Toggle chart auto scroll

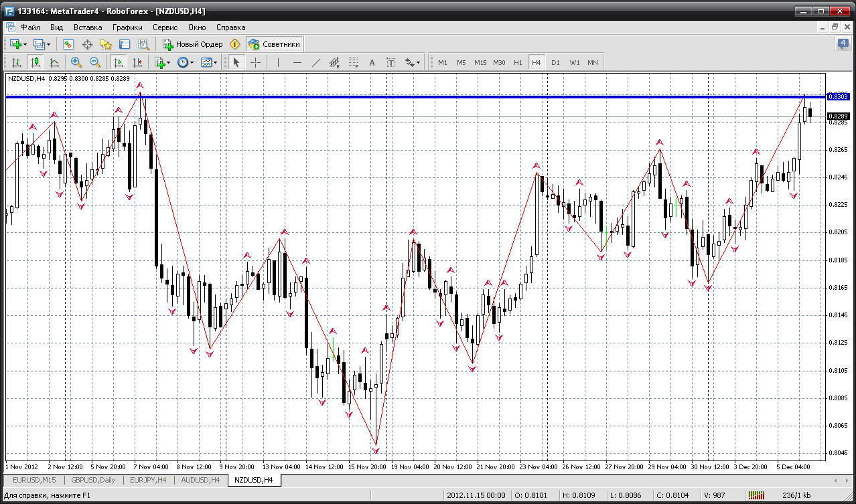(119, 62)
